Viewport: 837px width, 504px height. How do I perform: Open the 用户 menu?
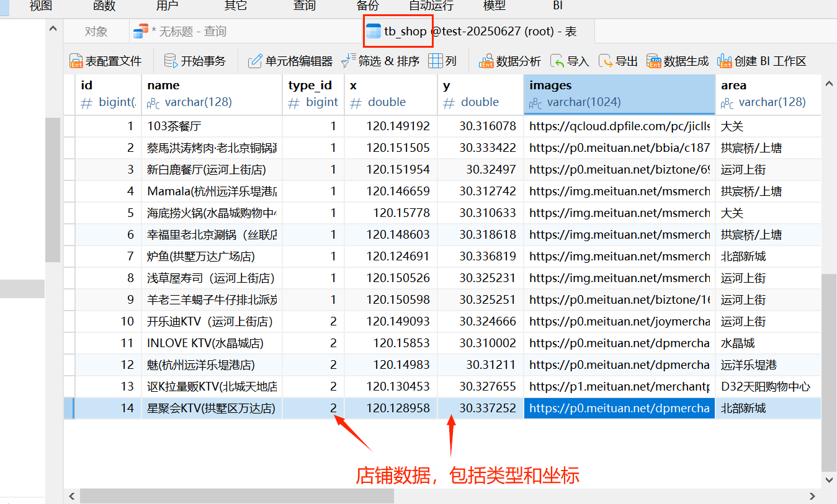pyautogui.click(x=168, y=6)
